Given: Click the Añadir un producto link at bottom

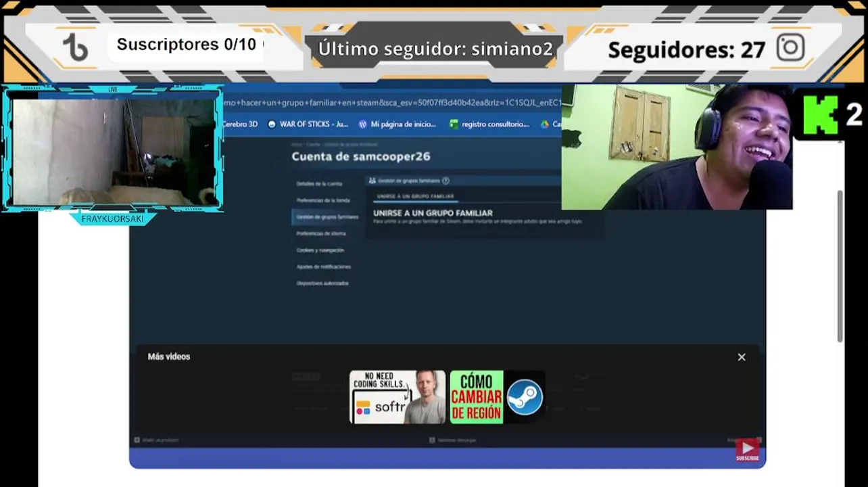Looking at the screenshot, I should 157,440.
